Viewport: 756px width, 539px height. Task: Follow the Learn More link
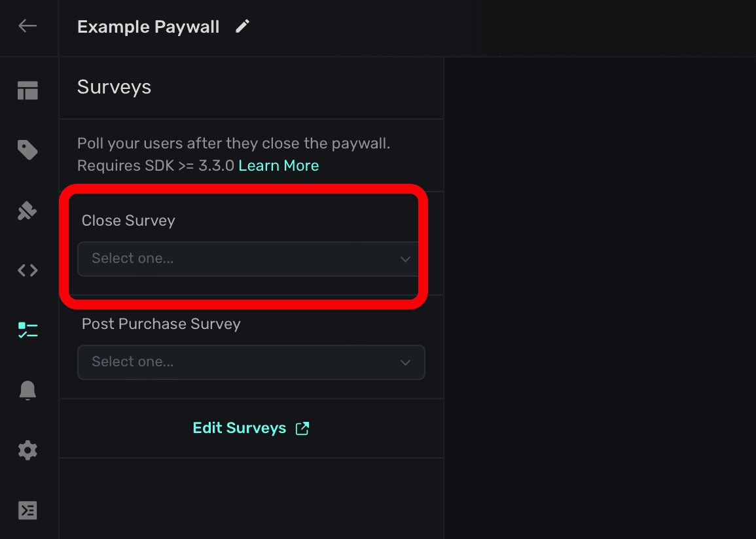[x=278, y=165]
